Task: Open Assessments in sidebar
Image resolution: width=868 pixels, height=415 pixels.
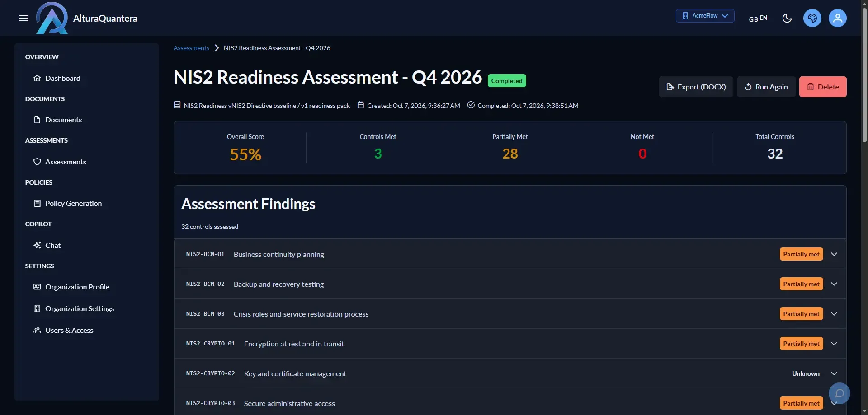Action: [66, 162]
